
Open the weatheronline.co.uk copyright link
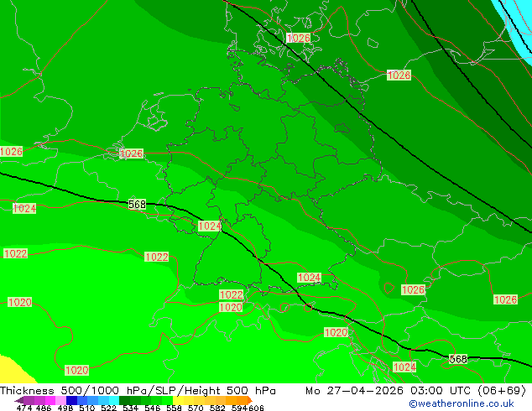(x=462, y=403)
